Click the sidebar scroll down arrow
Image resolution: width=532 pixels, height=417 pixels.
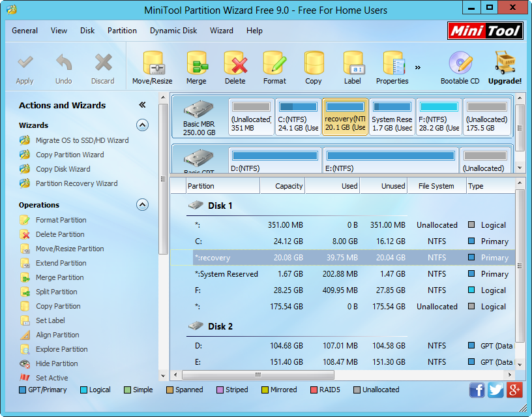click(163, 376)
